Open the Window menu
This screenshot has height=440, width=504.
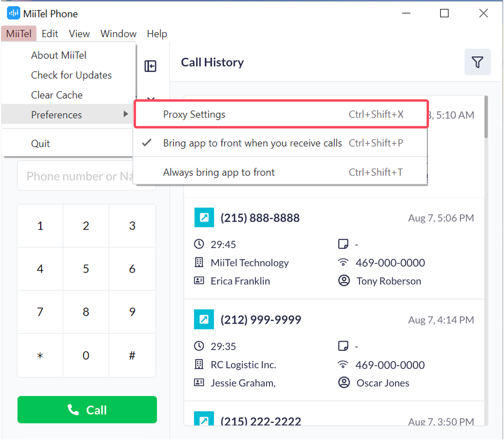(119, 33)
